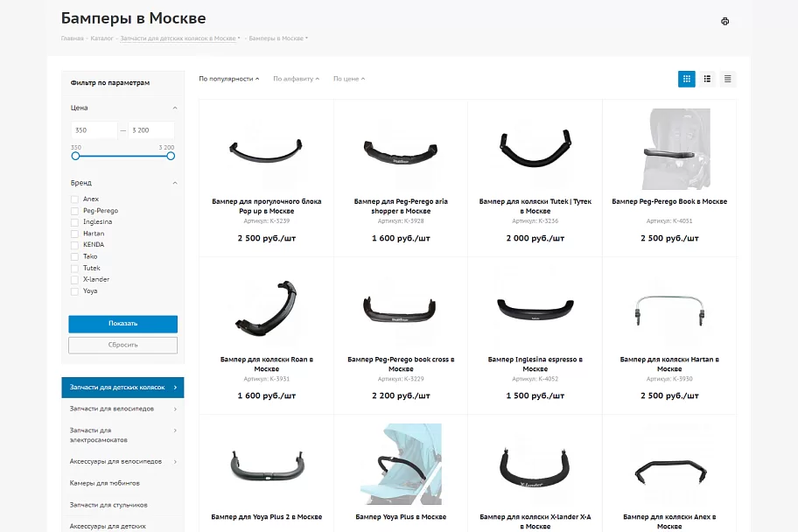This screenshot has width=798, height=532.
Task: Tick the Tutek brand checkbox
Action: coord(75,269)
